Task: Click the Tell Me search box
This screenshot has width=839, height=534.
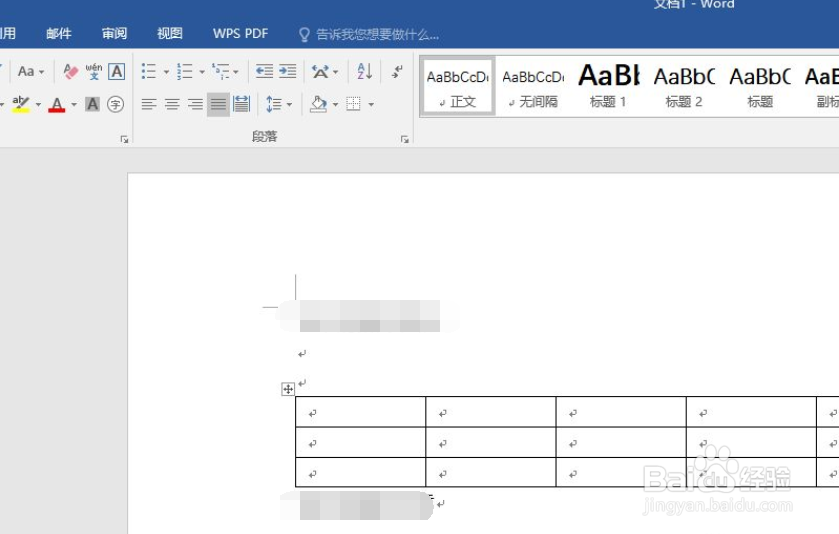Action: tap(369, 35)
